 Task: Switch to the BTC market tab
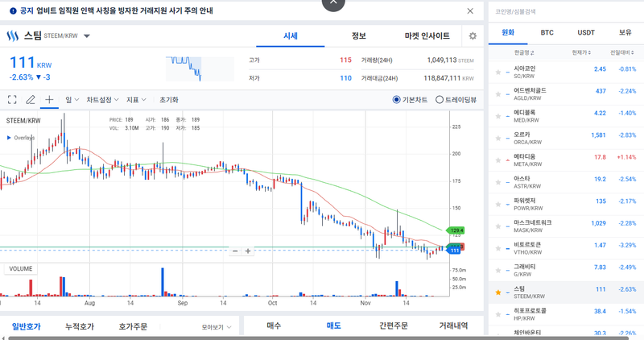(547, 32)
